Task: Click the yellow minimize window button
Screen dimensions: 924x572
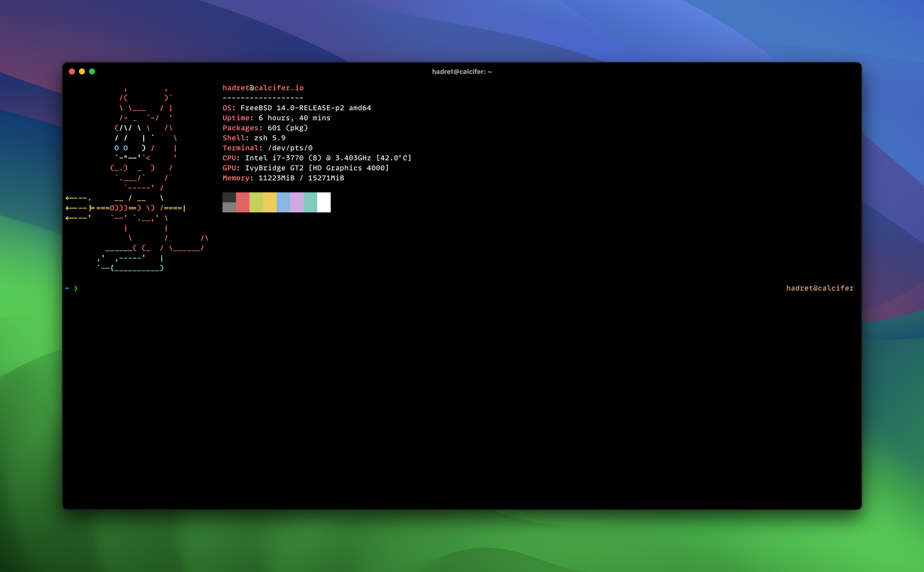Action: point(82,72)
